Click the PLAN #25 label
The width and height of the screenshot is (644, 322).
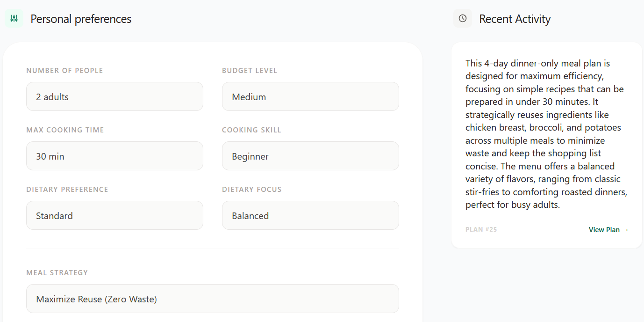pyautogui.click(x=481, y=230)
